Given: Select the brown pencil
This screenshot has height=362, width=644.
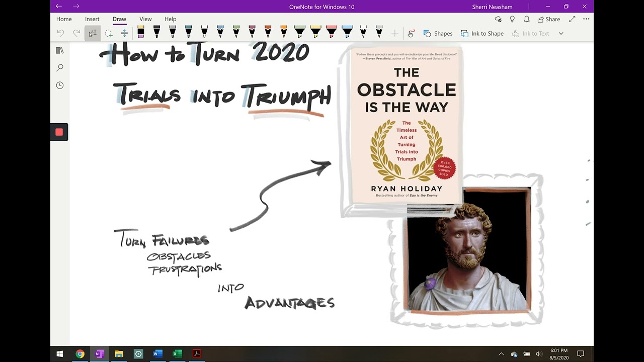Looking at the screenshot, I should pyautogui.click(x=268, y=32).
